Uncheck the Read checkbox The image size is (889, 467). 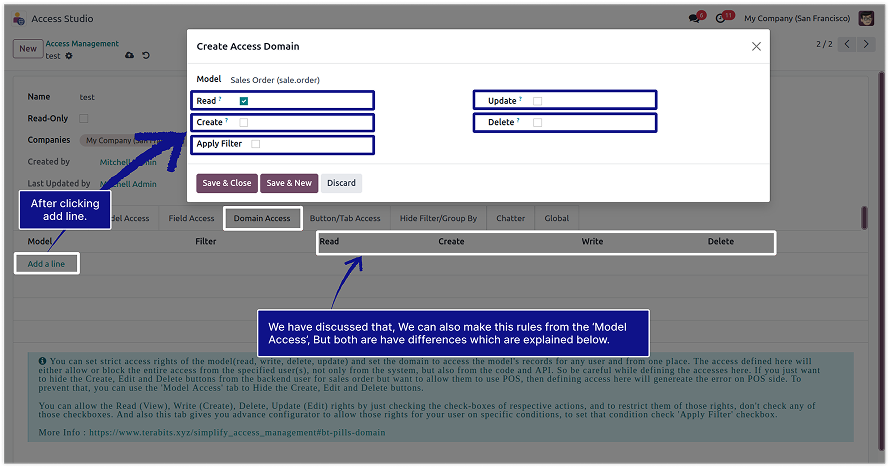click(244, 101)
